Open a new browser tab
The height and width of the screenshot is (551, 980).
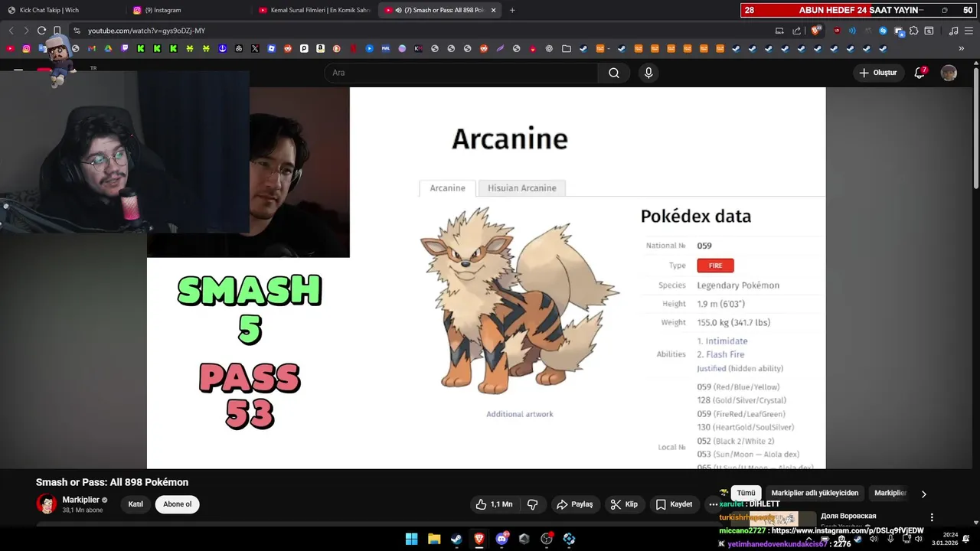[512, 10]
